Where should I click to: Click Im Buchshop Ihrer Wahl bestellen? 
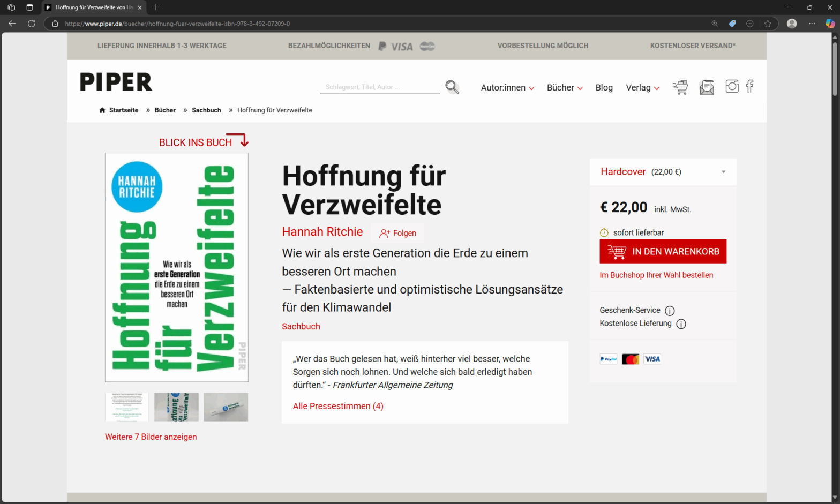point(656,275)
